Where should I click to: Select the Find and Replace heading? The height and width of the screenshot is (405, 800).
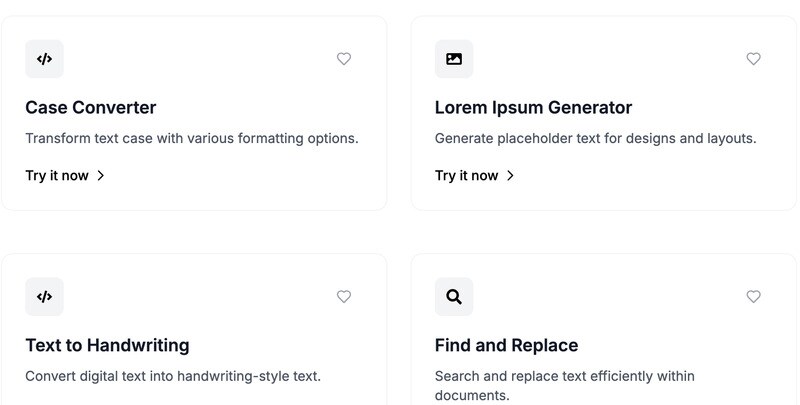(506, 346)
